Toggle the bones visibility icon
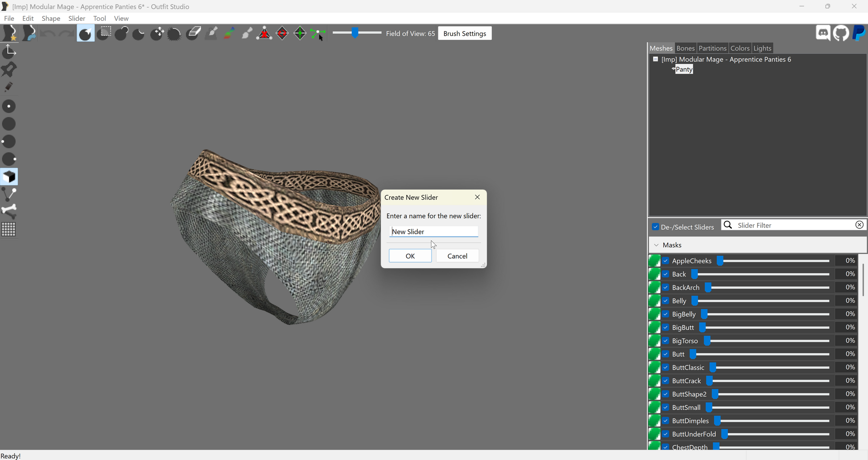868x460 pixels. 9,212
